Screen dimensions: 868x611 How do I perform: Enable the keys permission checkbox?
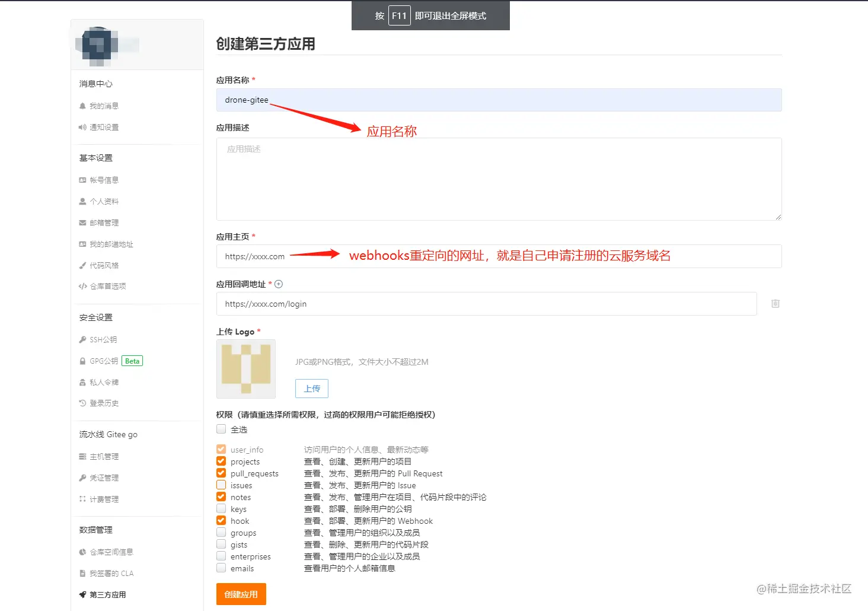pyautogui.click(x=221, y=509)
